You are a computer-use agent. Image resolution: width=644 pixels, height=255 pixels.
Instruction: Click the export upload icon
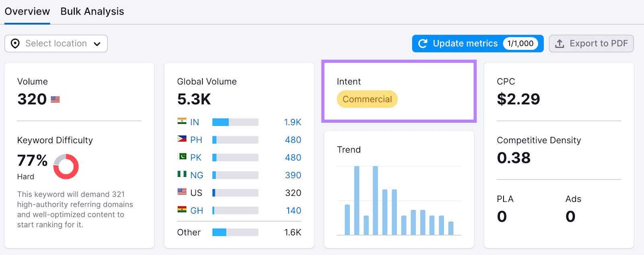pyautogui.click(x=559, y=43)
